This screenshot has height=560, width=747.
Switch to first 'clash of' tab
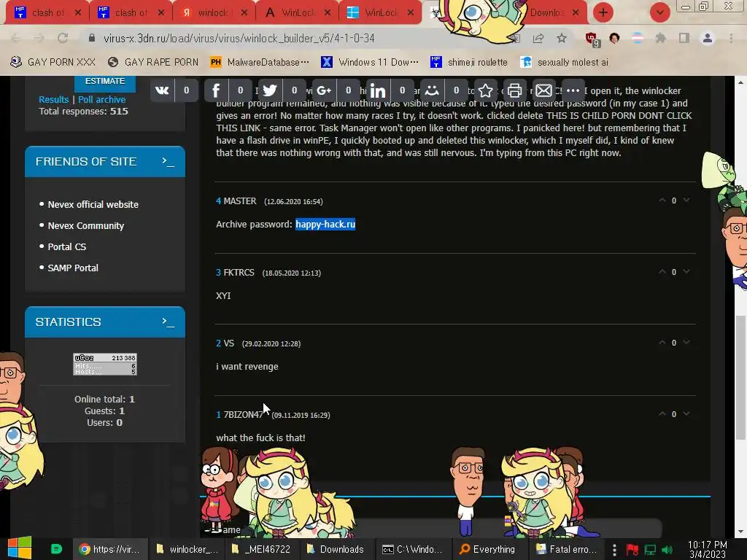point(47,13)
